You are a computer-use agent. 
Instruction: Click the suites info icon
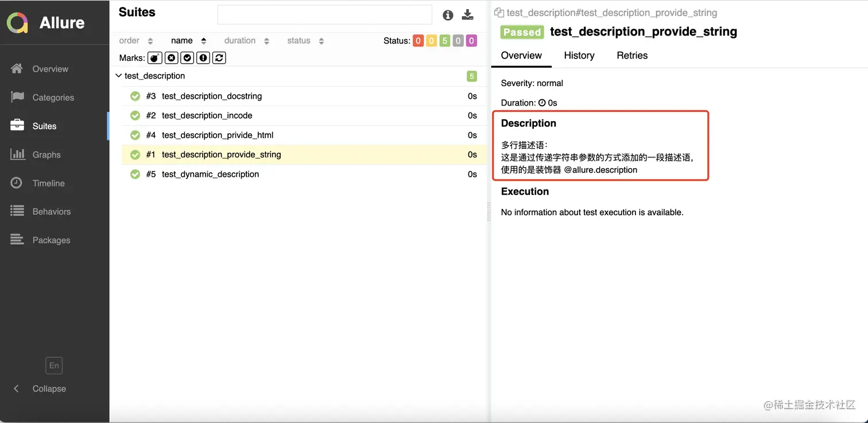(x=448, y=15)
